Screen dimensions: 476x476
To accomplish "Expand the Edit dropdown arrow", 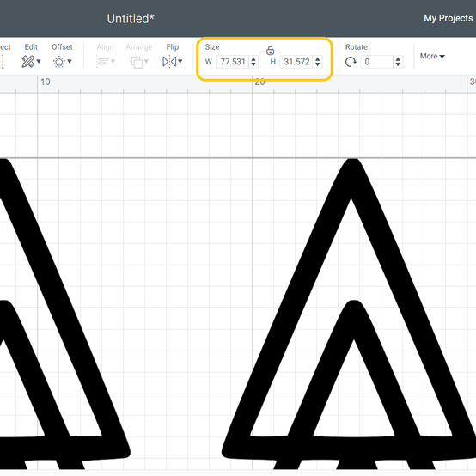I will click(x=39, y=61).
